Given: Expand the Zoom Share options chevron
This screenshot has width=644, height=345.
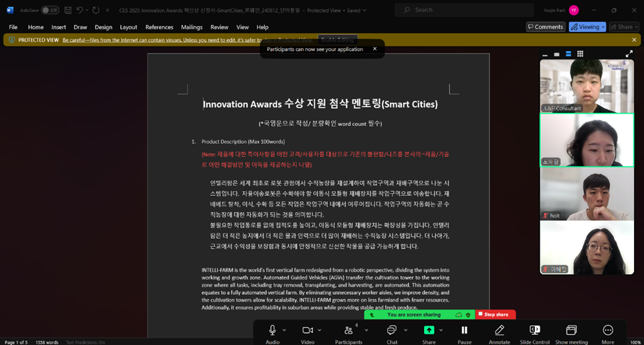Looking at the screenshot, I should [441, 330].
